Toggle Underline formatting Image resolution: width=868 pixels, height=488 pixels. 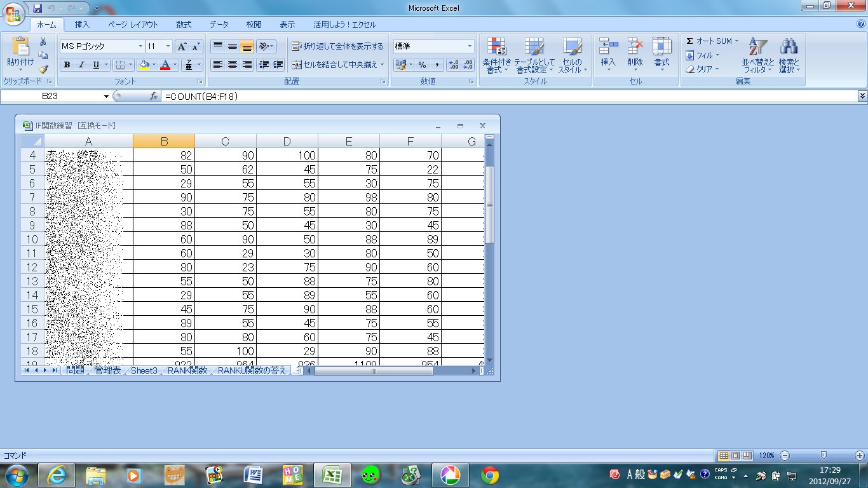96,65
